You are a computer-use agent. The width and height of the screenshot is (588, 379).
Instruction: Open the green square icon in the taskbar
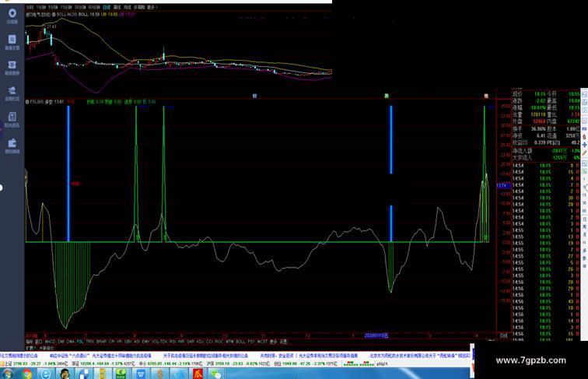(121, 374)
